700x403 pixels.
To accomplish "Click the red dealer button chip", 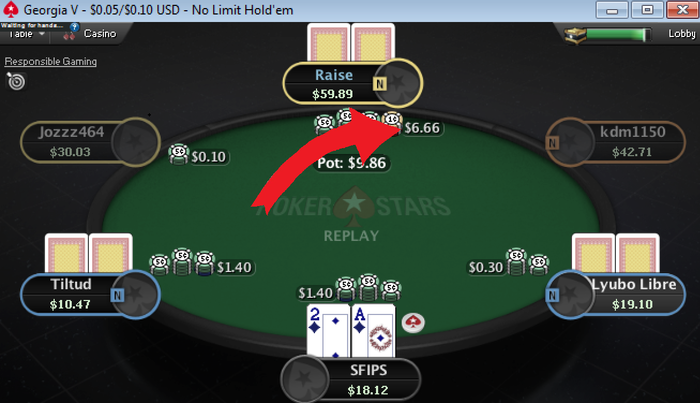I will (413, 323).
